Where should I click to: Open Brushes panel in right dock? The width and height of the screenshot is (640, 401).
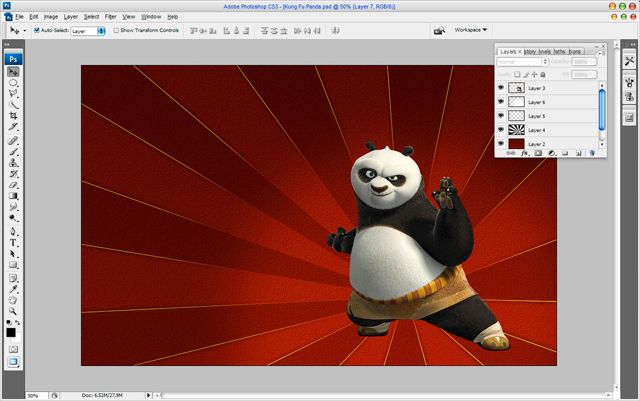pyautogui.click(x=629, y=83)
